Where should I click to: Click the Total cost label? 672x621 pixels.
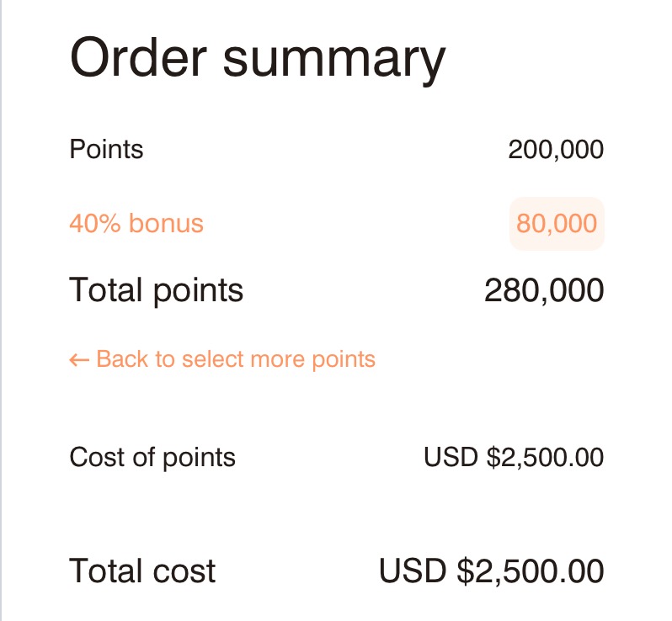(142, 571)
